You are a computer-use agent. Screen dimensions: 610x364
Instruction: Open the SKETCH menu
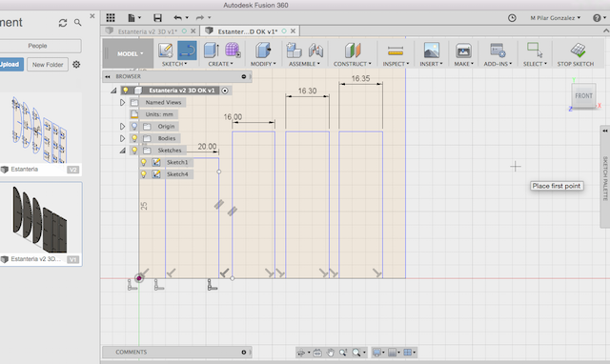pos(174,64)
